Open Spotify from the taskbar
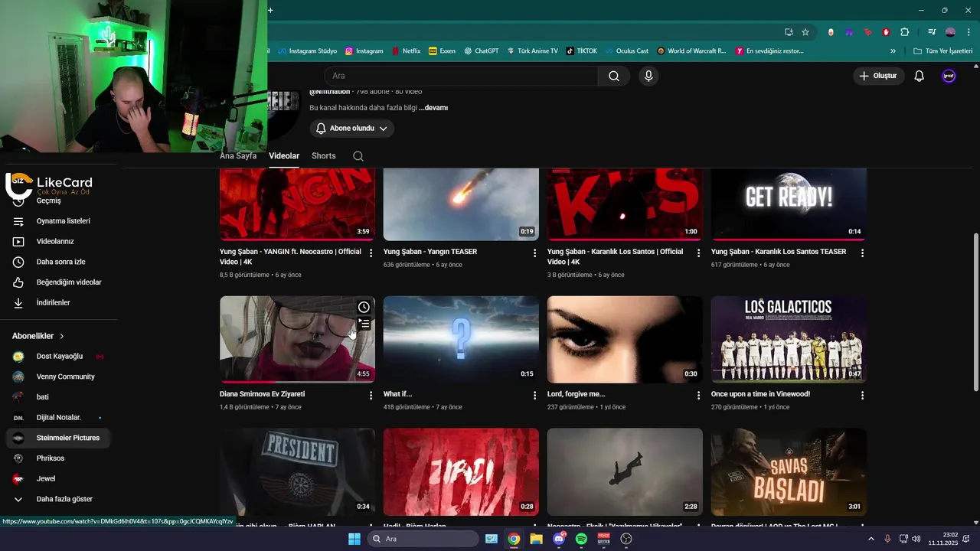The height and width of the screenshot is (551, 980). coord(581,539)
